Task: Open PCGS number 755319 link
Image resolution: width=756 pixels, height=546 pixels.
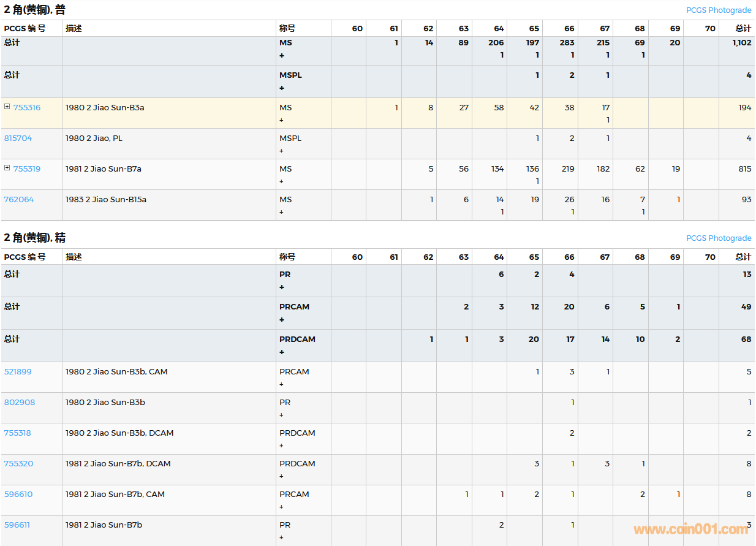Action: 27,169
